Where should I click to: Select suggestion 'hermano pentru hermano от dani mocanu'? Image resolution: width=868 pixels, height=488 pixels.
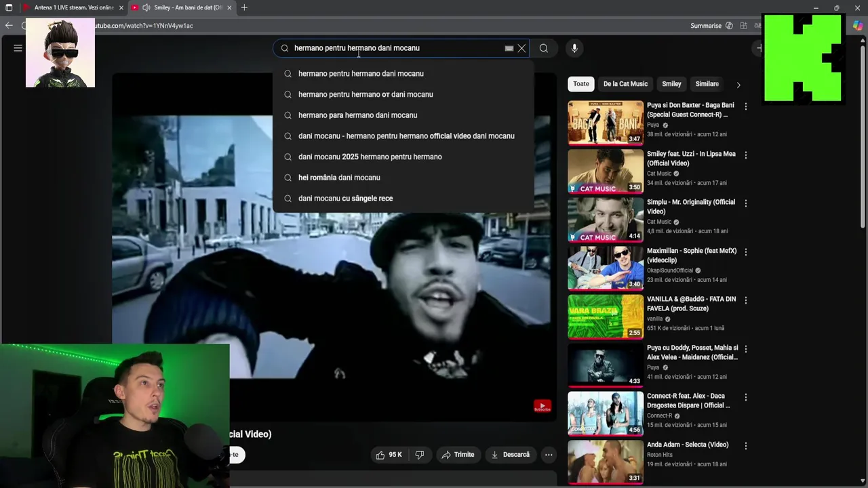pos(403,94)
